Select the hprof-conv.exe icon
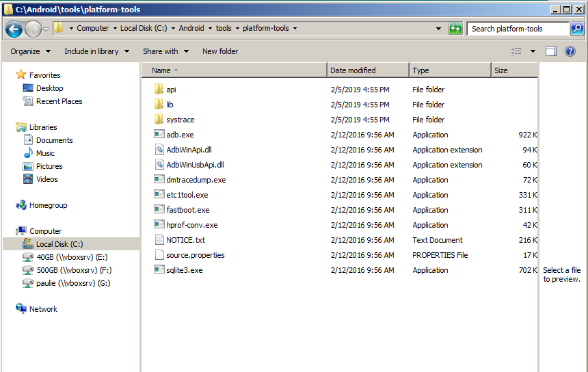The height and width of the screenshot is (372, 588). (x=159, y=224)
